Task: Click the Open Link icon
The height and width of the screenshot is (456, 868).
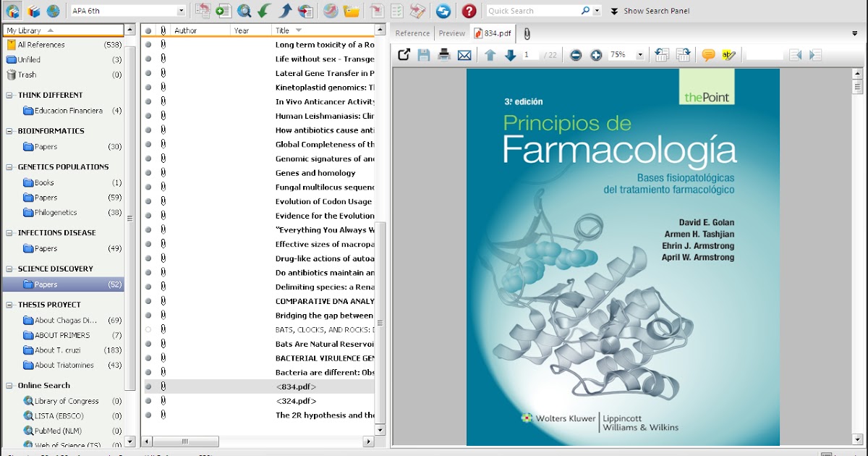Action: click(x=330, y=11)
